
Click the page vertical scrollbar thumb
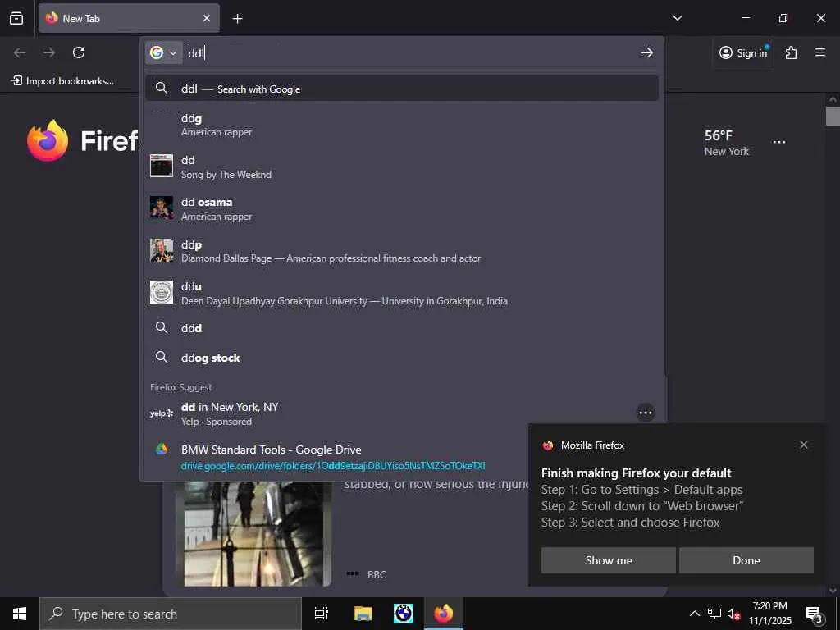click(833, 116)
